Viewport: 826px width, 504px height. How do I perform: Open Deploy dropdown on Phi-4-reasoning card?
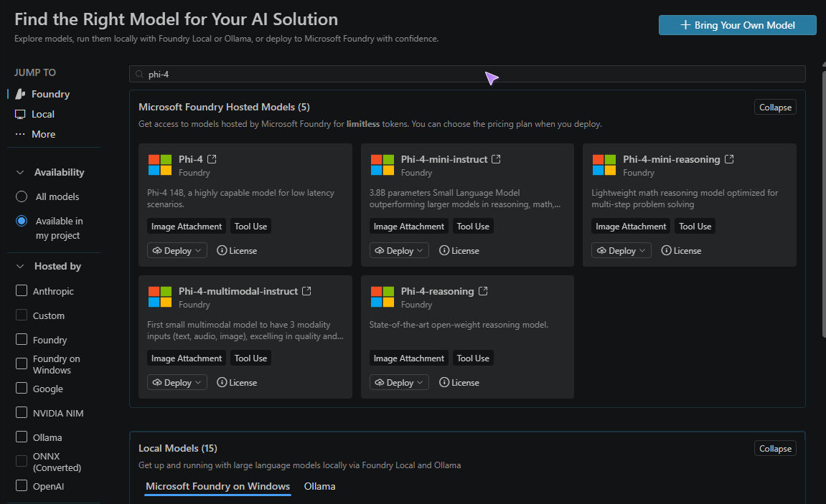399,382
